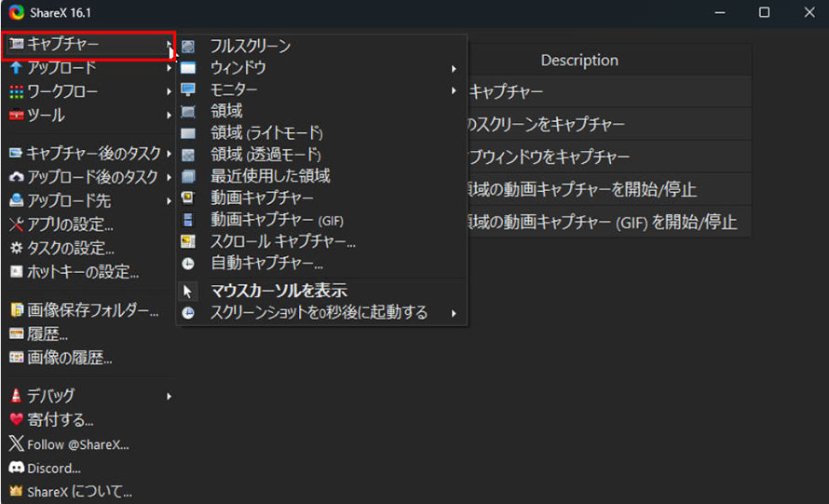829x504 pixels.
Task: Click the スクリーンショット delay clock icon
Action: click(x=188, y=313)
